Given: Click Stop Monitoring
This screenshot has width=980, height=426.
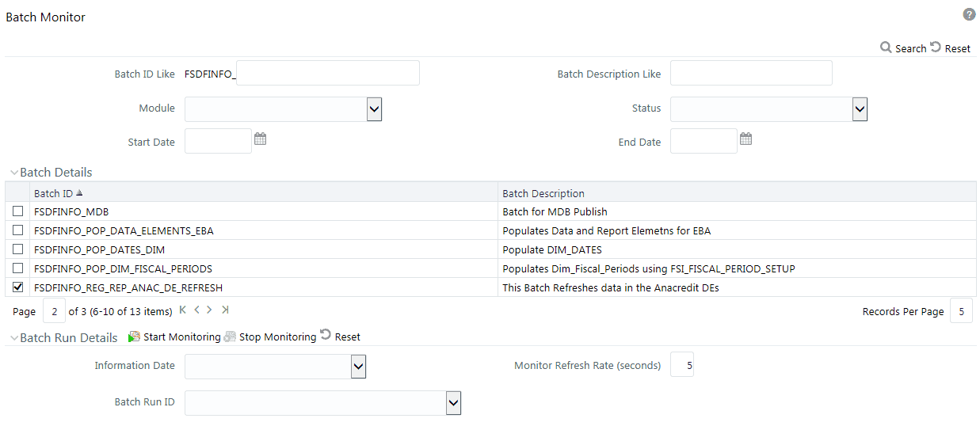Looking at the screenshot, I should [270, 337].
